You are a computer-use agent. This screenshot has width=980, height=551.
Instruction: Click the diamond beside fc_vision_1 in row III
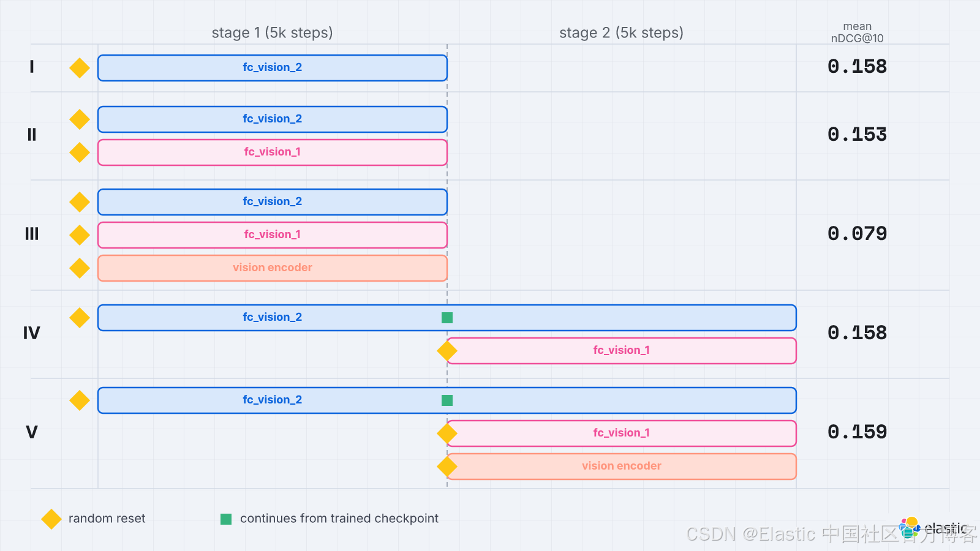coord(80,235)
